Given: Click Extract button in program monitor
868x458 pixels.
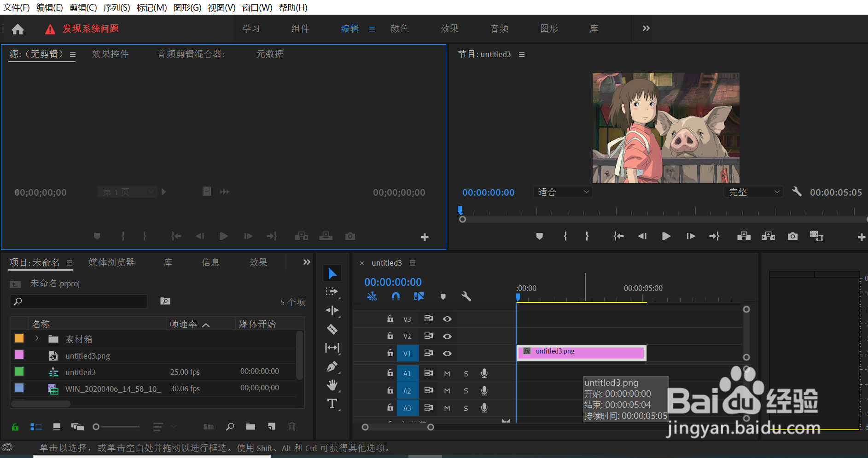Looking at the screenshot, I should [768, 236].
